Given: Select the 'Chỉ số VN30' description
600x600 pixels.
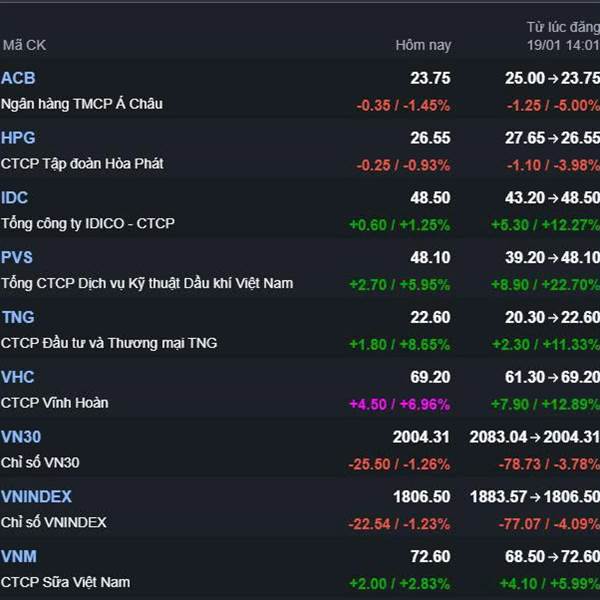Looking at the screenshot, I should tap(40, 463).
